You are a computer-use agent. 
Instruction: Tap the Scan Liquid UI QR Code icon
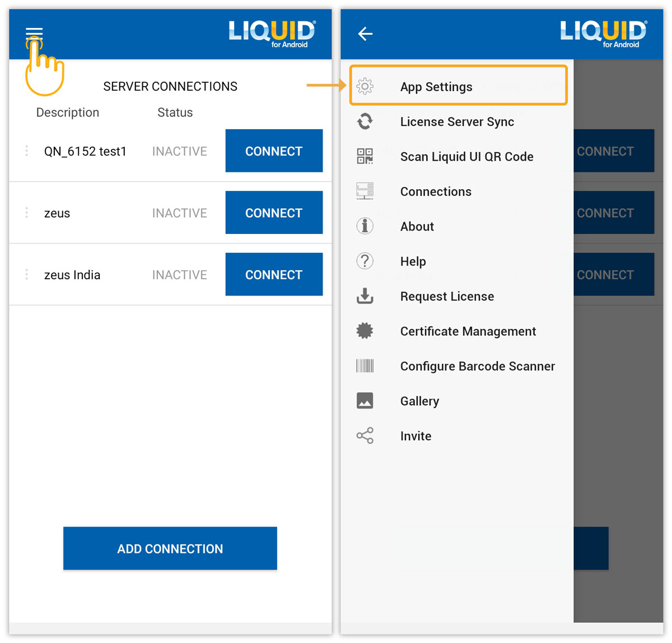(x=365, y=156)
